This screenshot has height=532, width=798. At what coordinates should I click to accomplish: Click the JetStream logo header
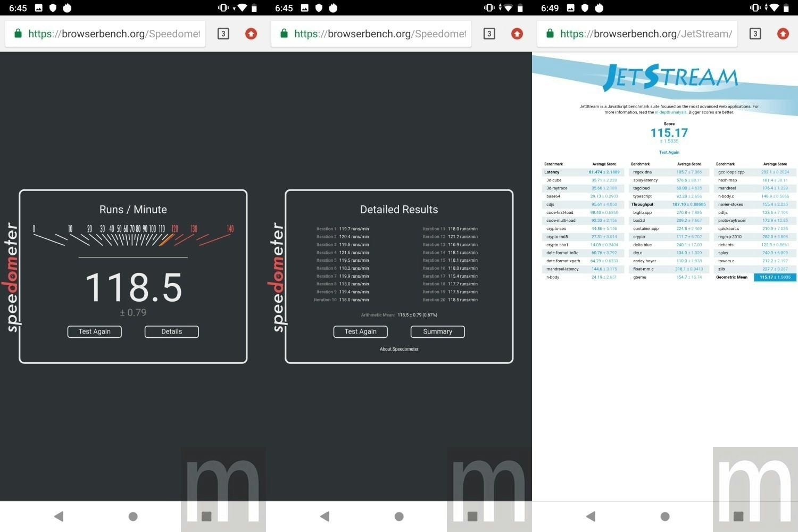(x=670, y=77)
